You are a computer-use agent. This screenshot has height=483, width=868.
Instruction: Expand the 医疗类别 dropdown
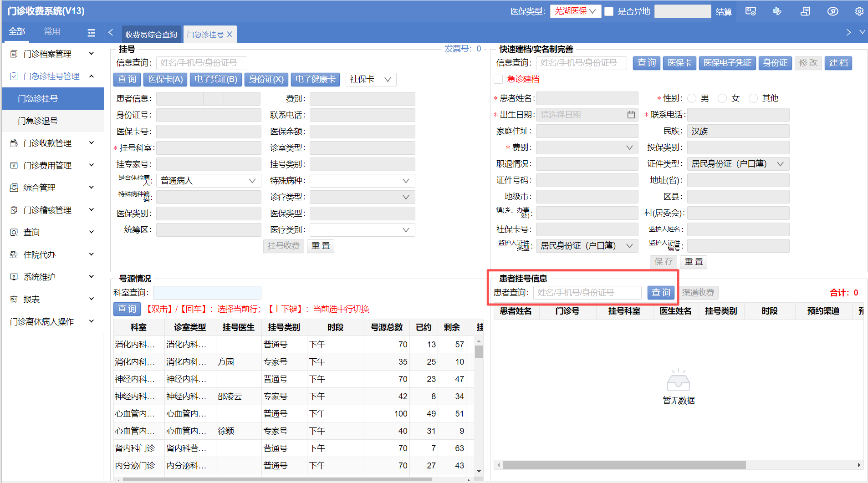(363, 230)
